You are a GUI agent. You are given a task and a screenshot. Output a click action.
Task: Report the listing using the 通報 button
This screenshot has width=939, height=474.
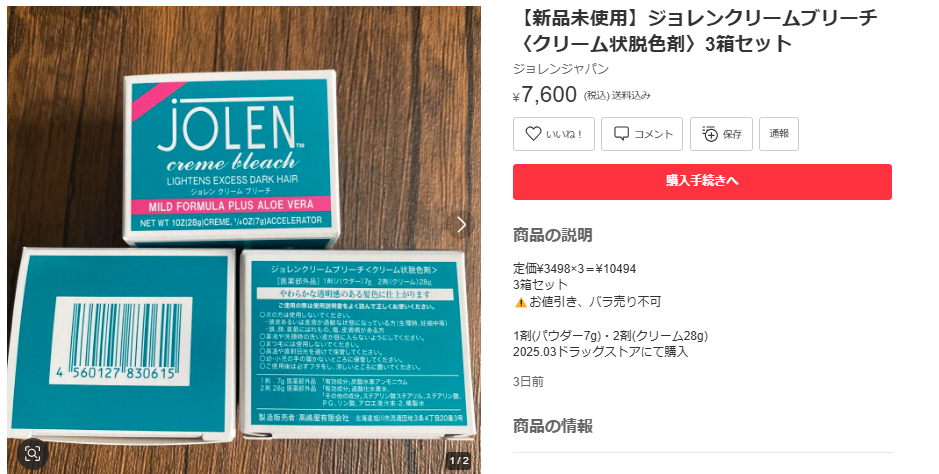[x=779, y=134]
